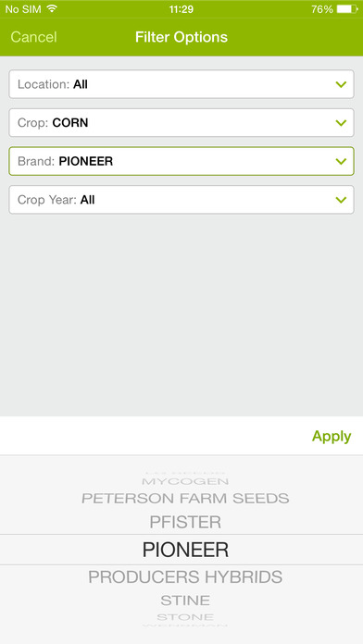The image size is (363, 644).
Task: Select PRODUCERS HYBRIDS in the picker
Action: tap(185, 577)
